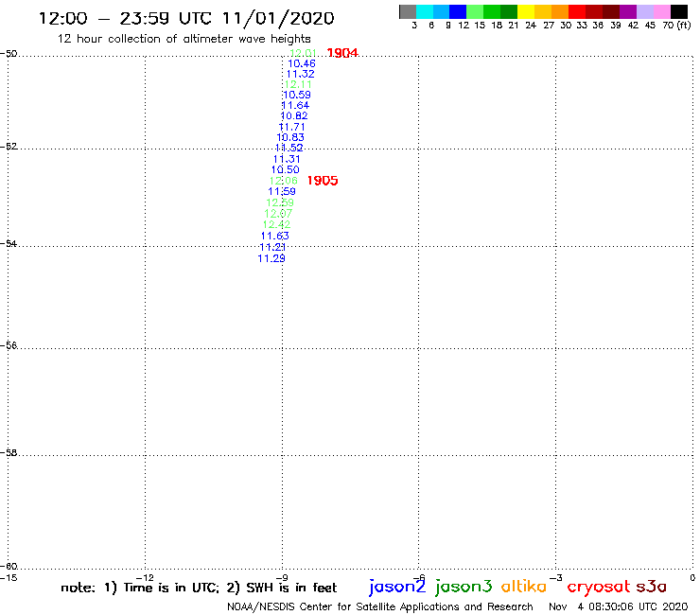Click the wave height value 10.82
The height and width of the screenshot is (615, 700).
(294, 115)
